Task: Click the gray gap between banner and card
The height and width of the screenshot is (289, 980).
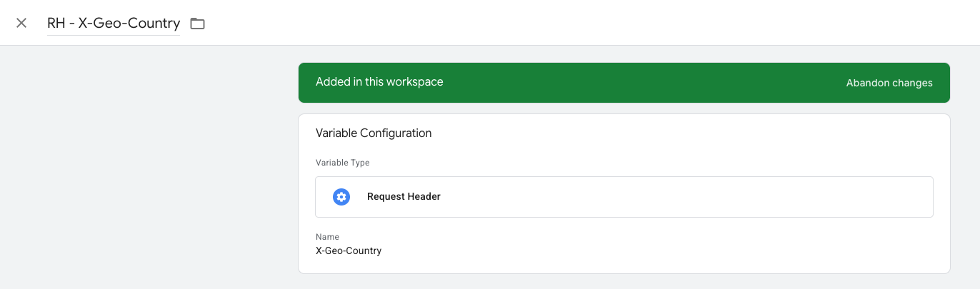Action: (x=624, y=108)
